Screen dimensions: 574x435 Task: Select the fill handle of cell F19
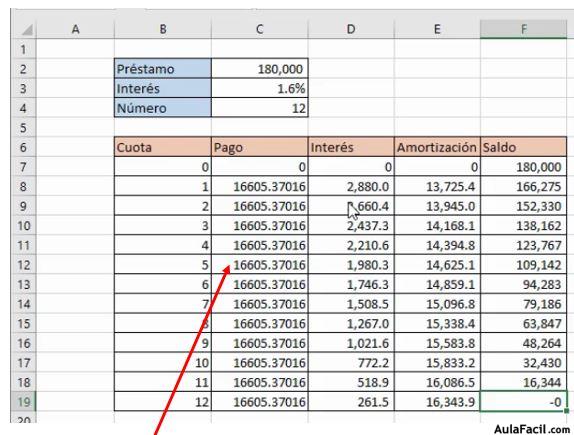point(566,411)
